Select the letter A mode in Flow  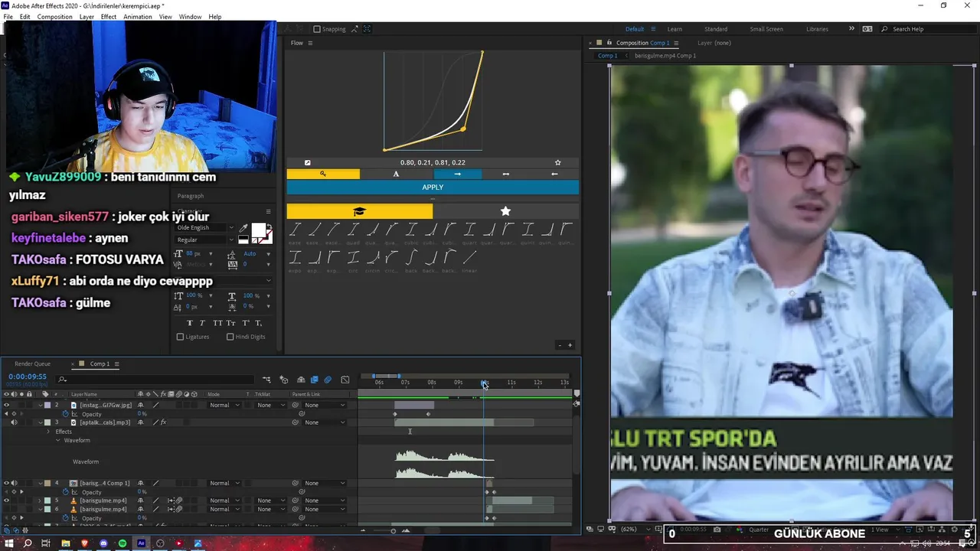[x=396, y=174]
